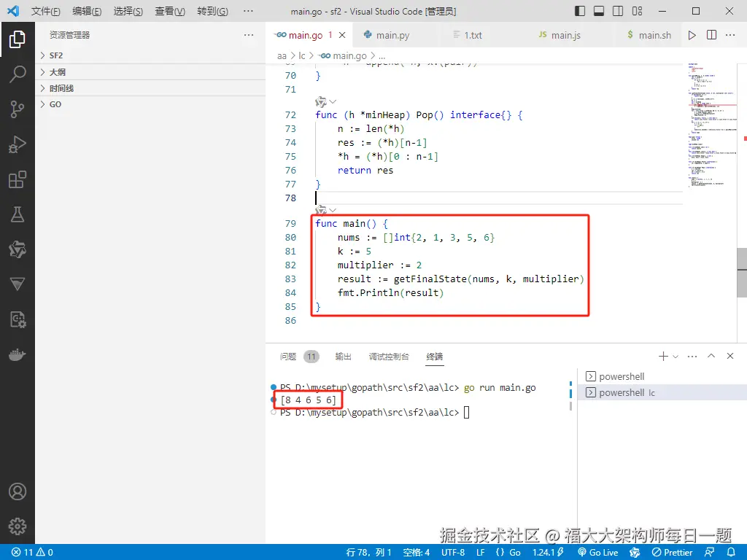Open the Explorer view in activity bar
Image resolution: width=747 pixels, height=560 pixels.
tap(18, 39)
